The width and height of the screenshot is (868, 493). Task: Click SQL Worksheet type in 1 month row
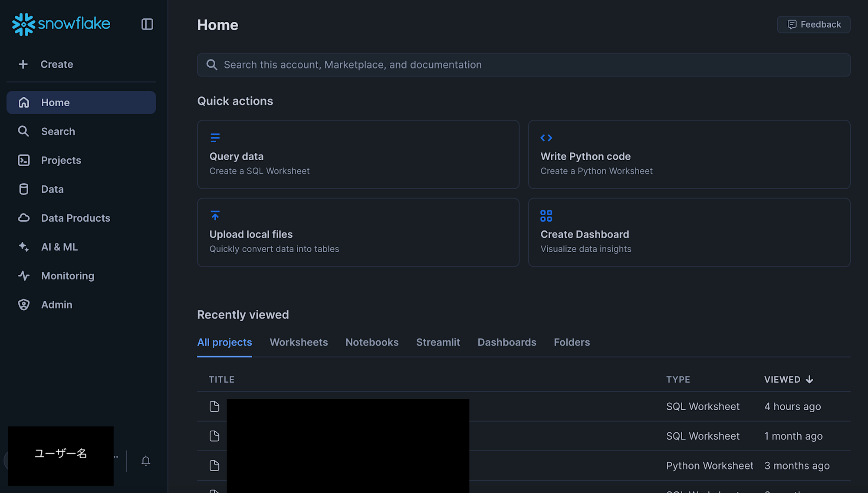(x=703, y=436)
